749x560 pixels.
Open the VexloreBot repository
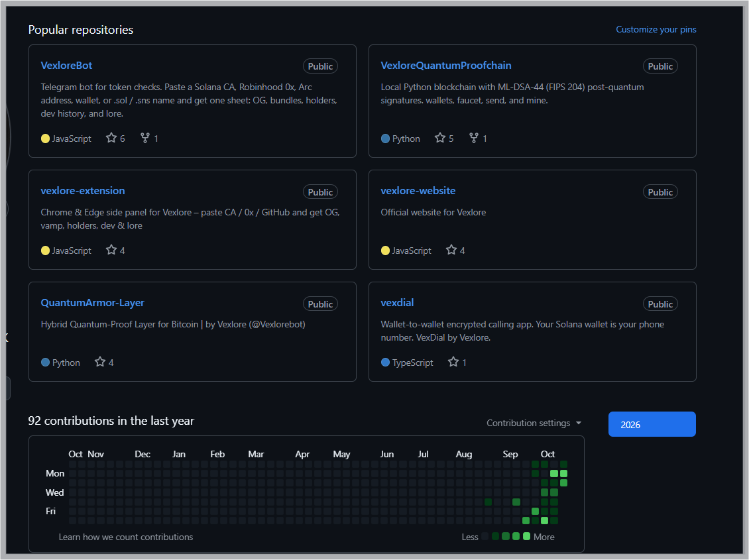point(66,66)
